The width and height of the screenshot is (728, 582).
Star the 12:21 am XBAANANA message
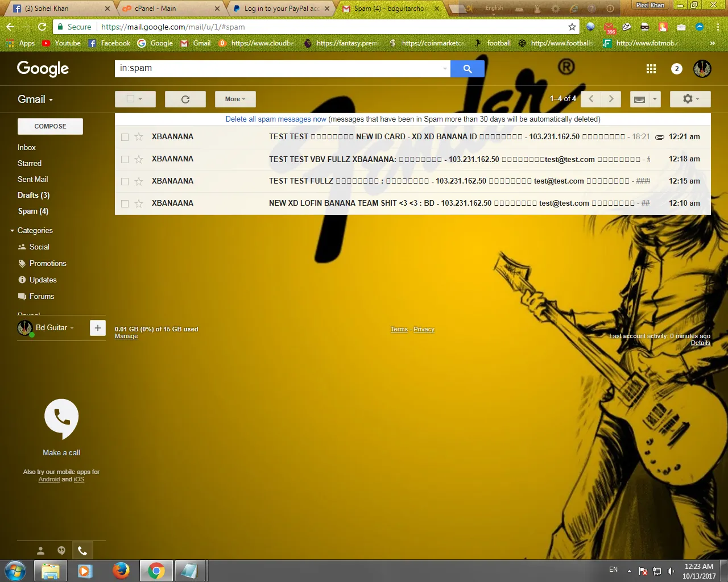pos(139,137)
